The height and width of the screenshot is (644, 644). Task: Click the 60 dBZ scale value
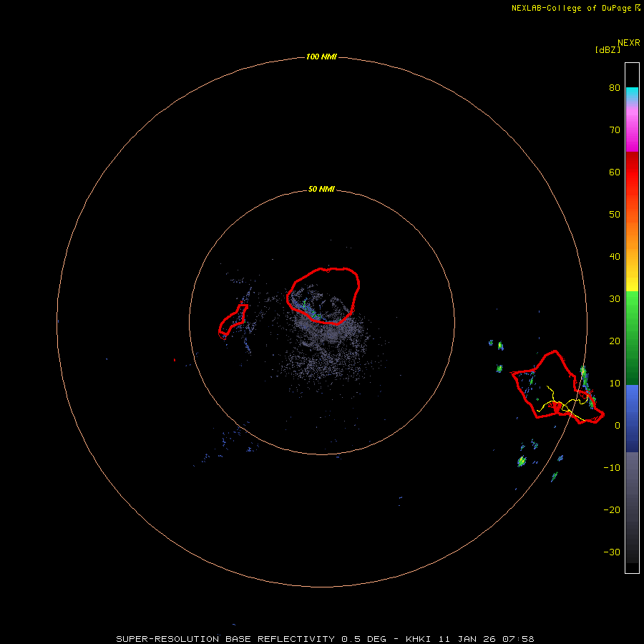pos(615,172)
